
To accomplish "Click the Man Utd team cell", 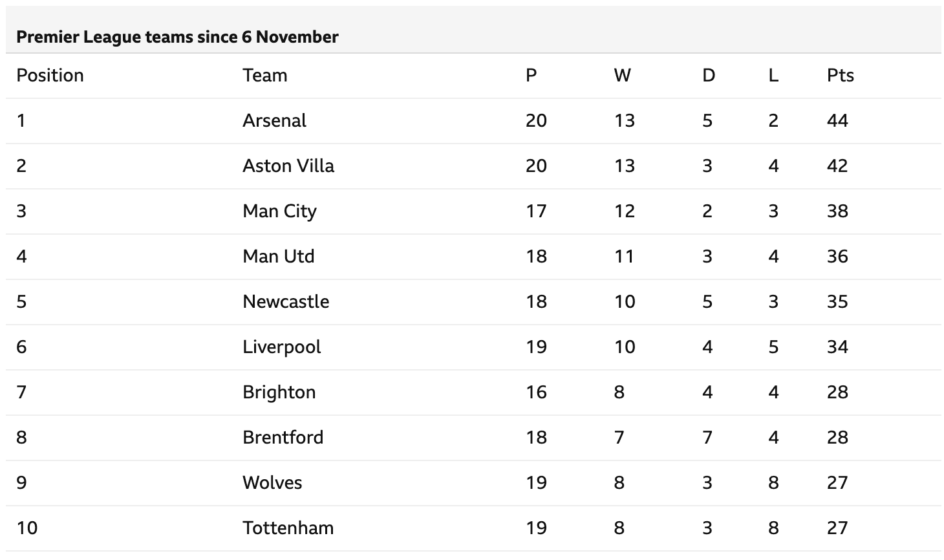I will (x=278, y=257).
